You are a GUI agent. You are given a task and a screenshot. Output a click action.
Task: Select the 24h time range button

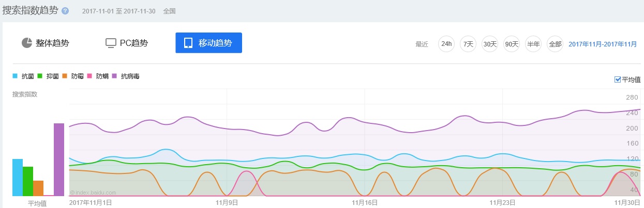pyautogui.click(x=446, y=44)
